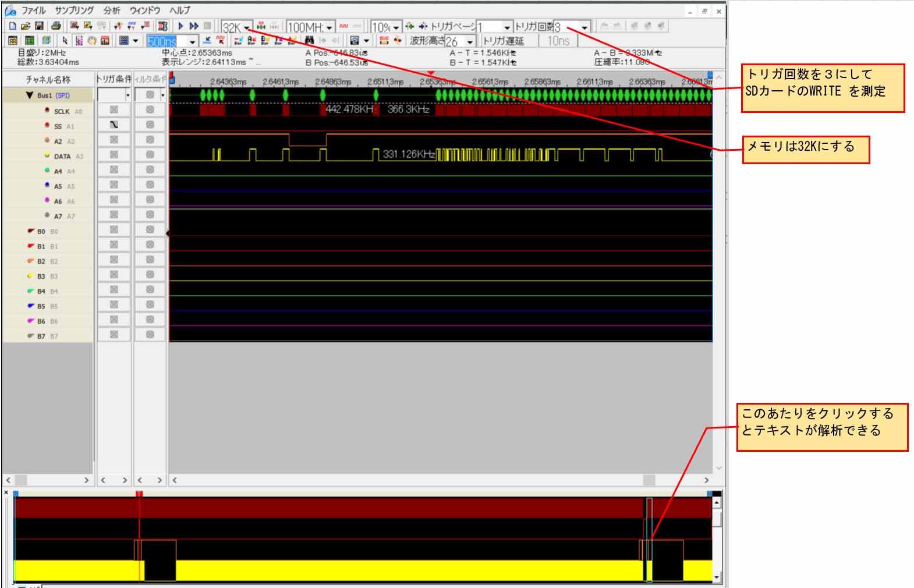This screenshot has height=588, width=914.
Task: Click the binoculars search icon
Action: [x=309, y=41]
